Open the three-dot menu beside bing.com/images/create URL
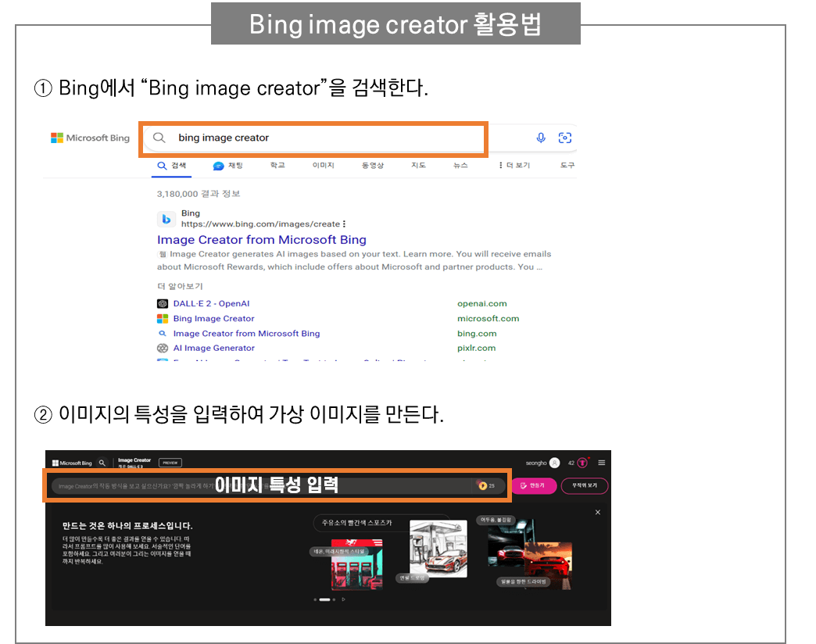 click(x=344, y=224)
